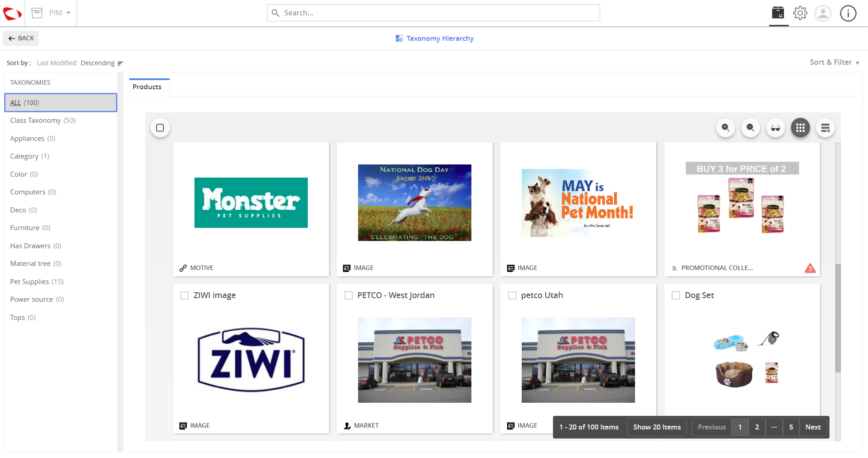868x458 pixels.
Task: Click the red Contentserv logo
Action: point(12,13)
